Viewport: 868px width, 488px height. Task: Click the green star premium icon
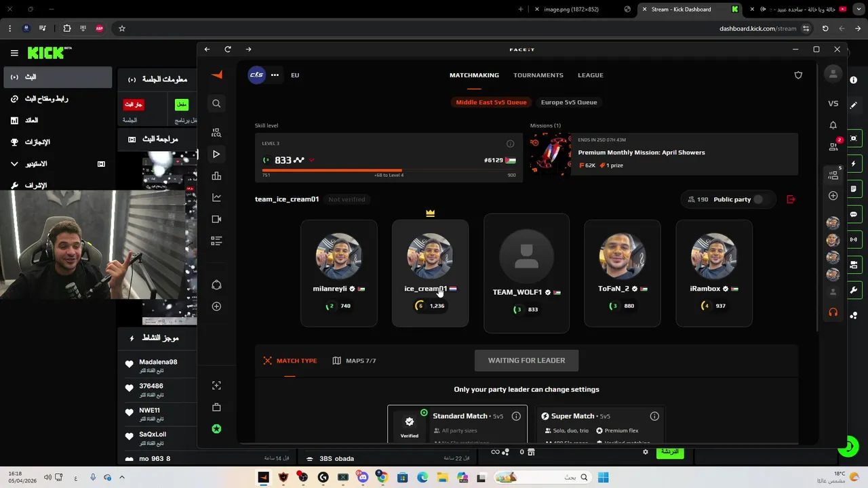pyautogui.click(x=216, y=429)
